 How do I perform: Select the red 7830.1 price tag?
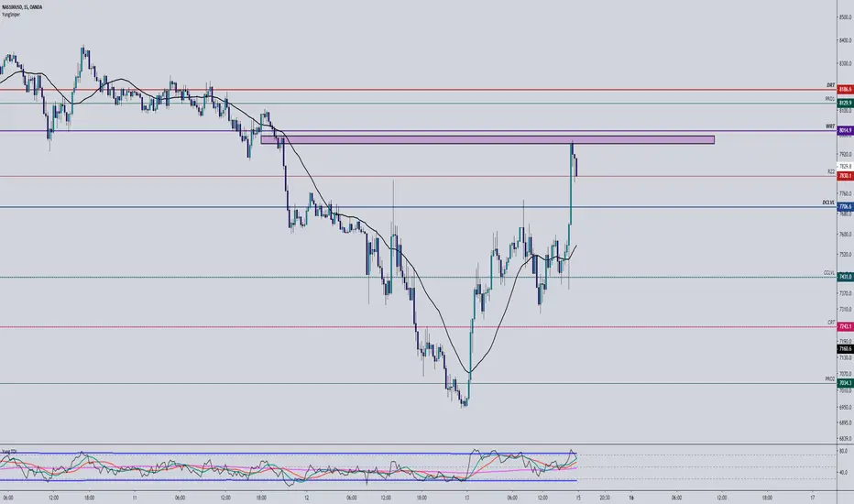click(x=845, y=175)
